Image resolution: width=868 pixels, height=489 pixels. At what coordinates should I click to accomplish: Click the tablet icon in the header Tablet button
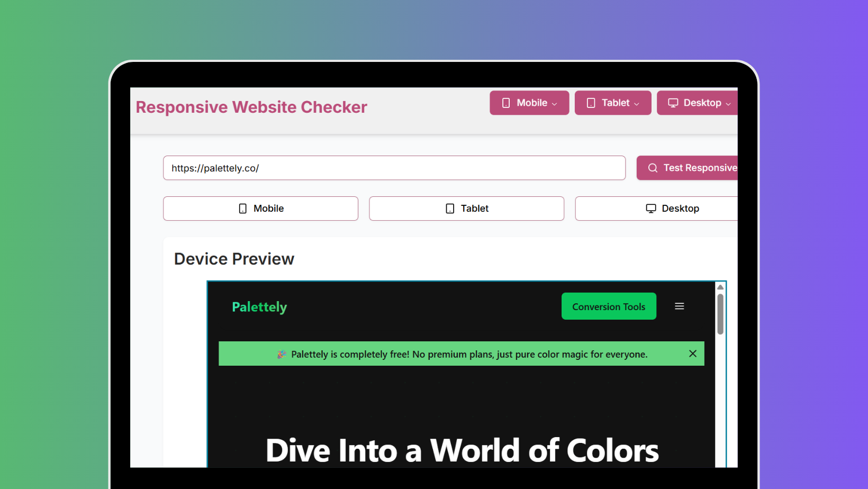pos(591,103)
